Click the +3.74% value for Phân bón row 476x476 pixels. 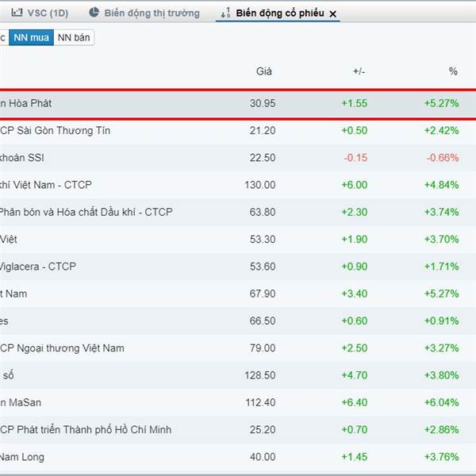click(441, 212)
